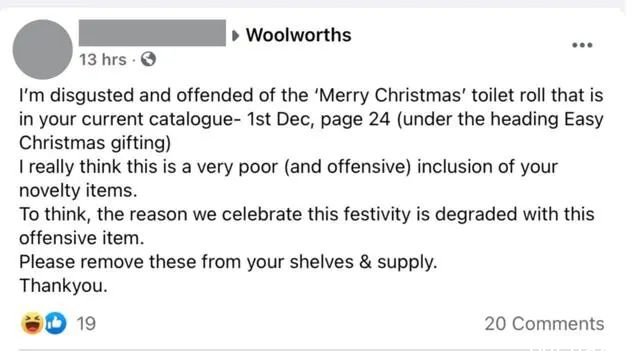Open the 20 Comments link
This screenshot has height=360, width=640.
pos(544,324)
